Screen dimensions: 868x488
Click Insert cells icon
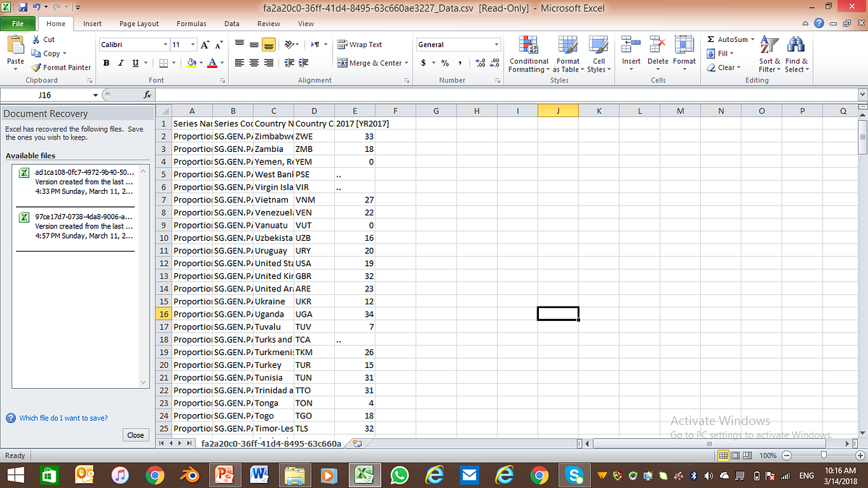631,46
